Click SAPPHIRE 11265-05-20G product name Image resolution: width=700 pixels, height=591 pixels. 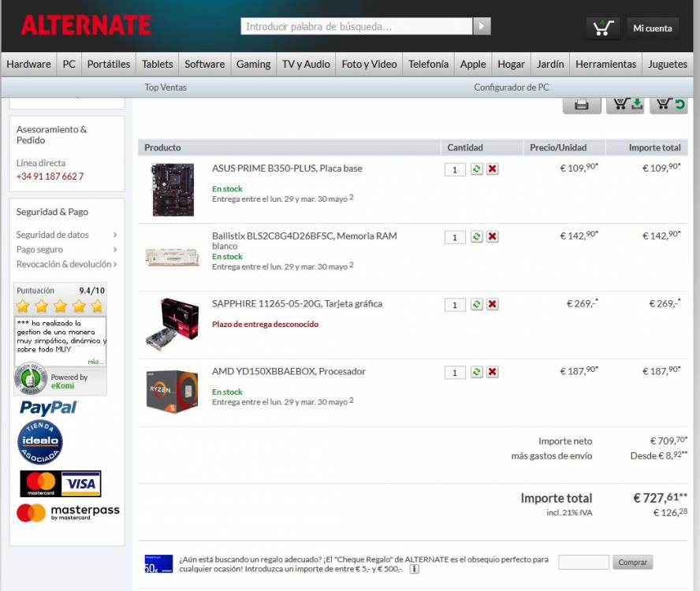point(297,304)
